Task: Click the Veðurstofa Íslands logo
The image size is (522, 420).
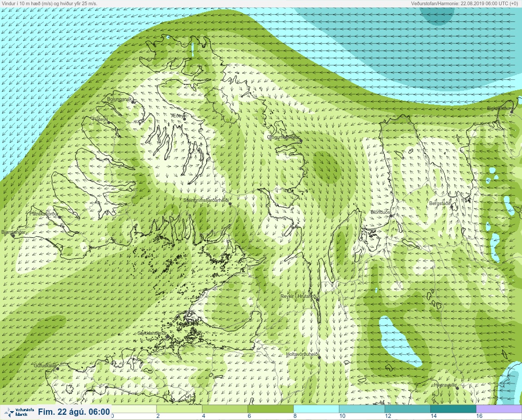Action: (x=19, y=412)
